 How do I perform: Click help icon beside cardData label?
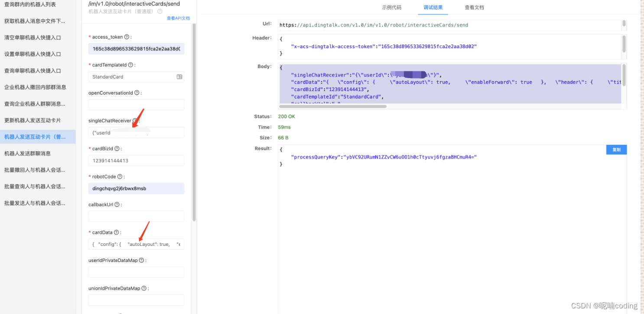(117, 232)
